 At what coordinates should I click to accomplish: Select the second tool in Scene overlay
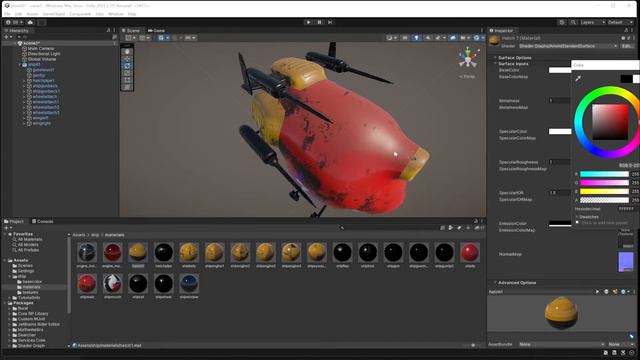click(127, 59)
